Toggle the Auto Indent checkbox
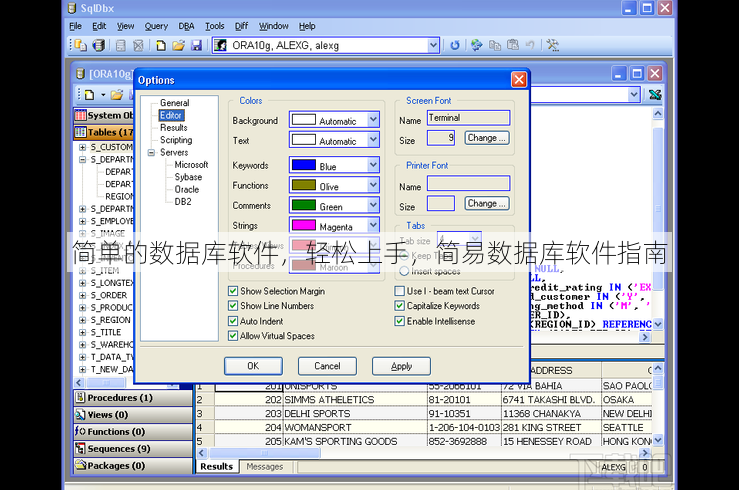Image resolution: width=739 pixels, height=490 pixels. tap(233, 321)
